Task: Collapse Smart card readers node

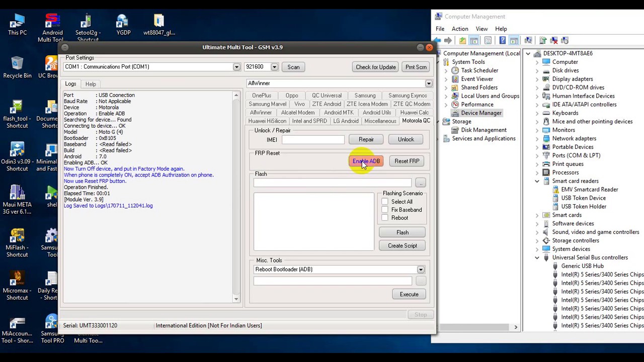Action: 537,181
